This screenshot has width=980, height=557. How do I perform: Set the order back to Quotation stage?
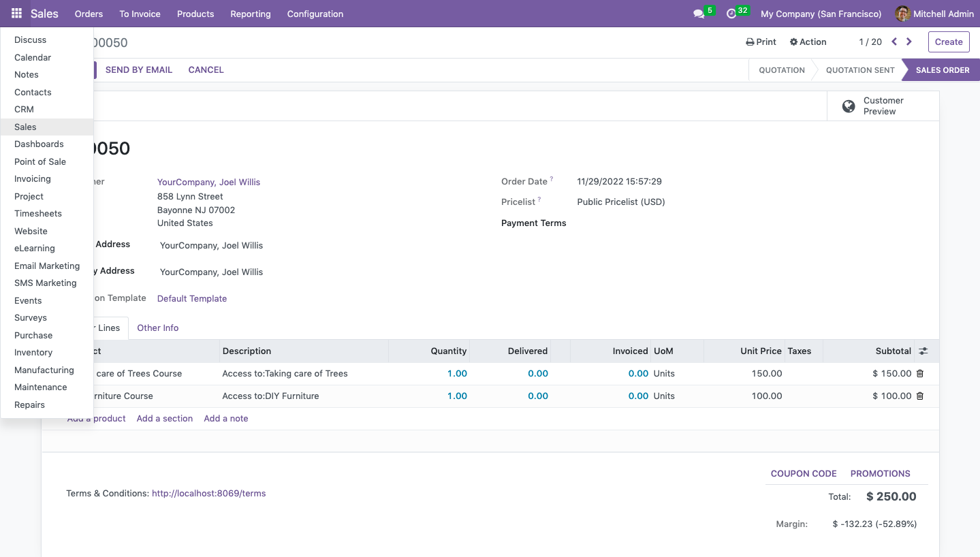pos(781,69)
